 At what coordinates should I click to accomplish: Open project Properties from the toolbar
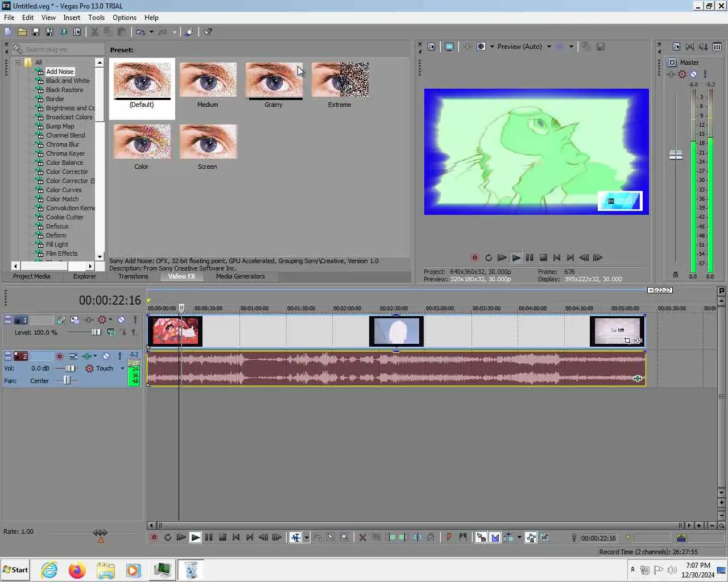click(77, 32)
